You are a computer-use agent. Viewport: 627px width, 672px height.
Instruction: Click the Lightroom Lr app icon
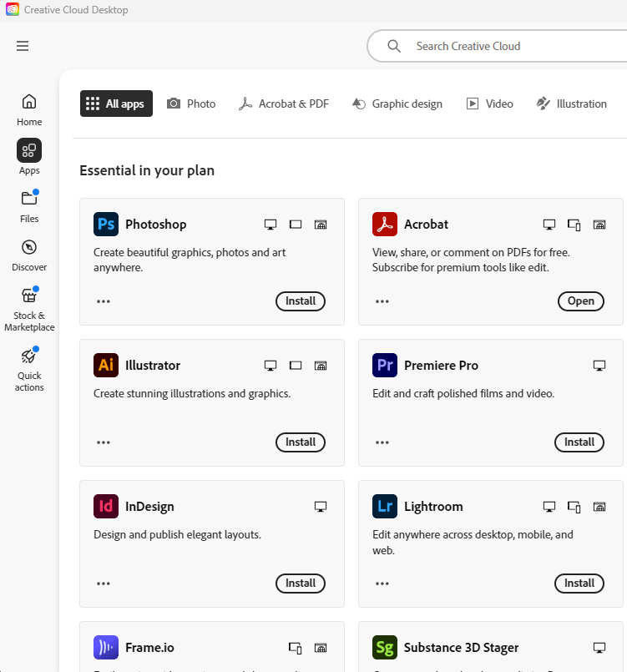tap(385, 506)
